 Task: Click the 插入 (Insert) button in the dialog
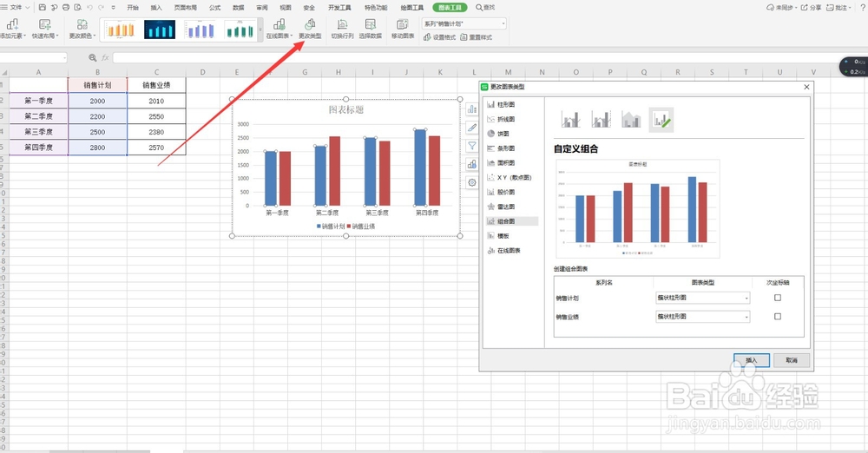pyautogui.click(x=751, y=360)
